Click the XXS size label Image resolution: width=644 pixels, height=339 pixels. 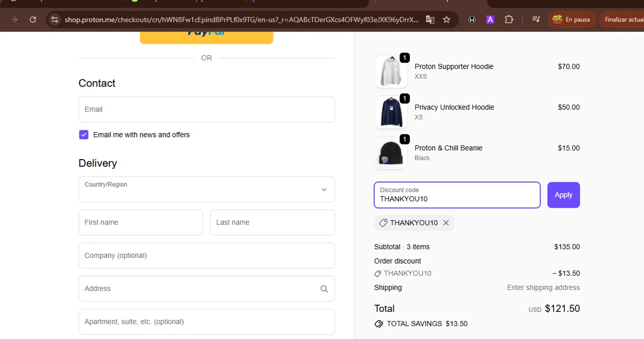421,76
